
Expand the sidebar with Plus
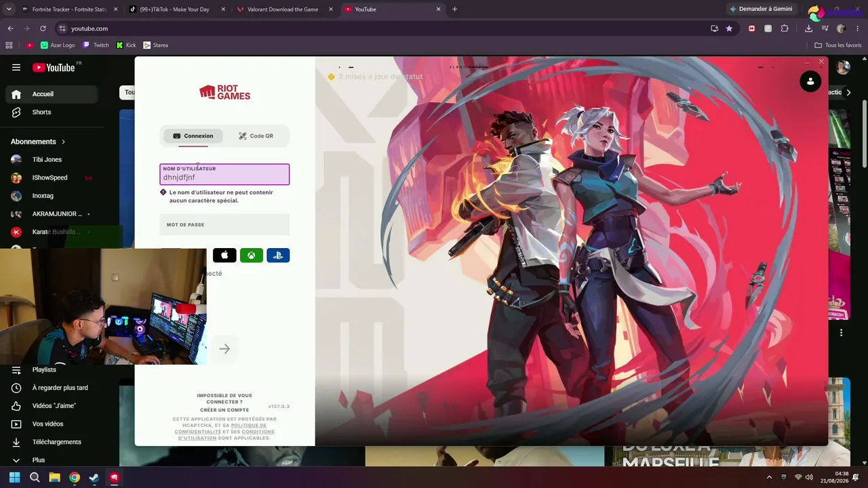39,460
